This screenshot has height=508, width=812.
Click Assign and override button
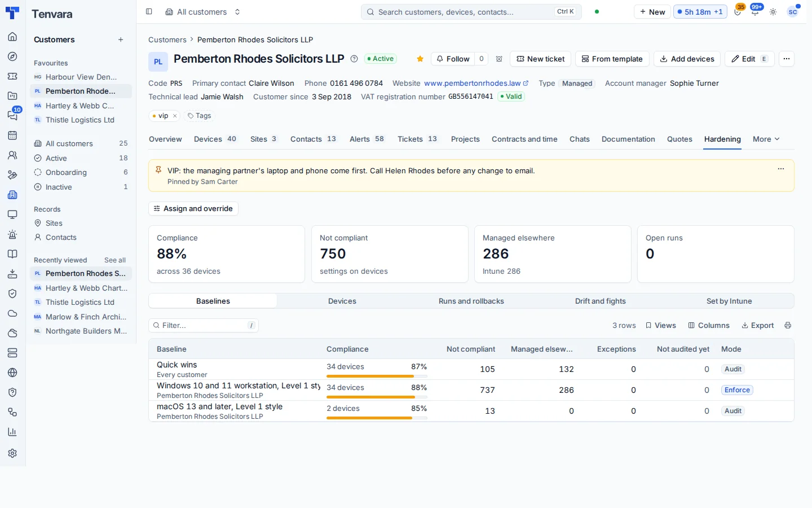[193, 209]
